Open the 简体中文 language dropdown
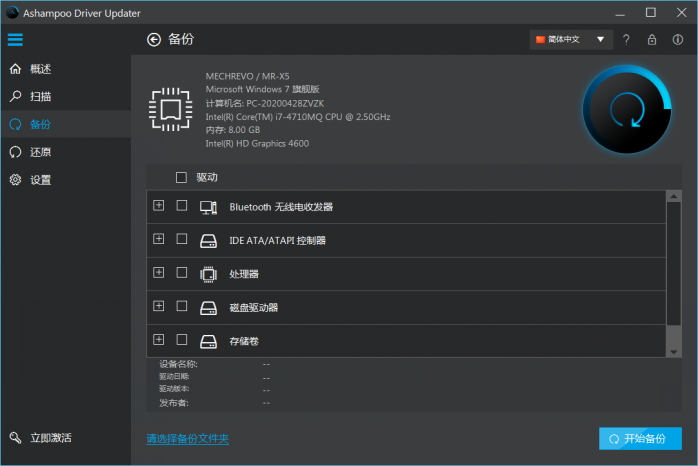Viewport: 698px width, 466px height. point(571,40)
